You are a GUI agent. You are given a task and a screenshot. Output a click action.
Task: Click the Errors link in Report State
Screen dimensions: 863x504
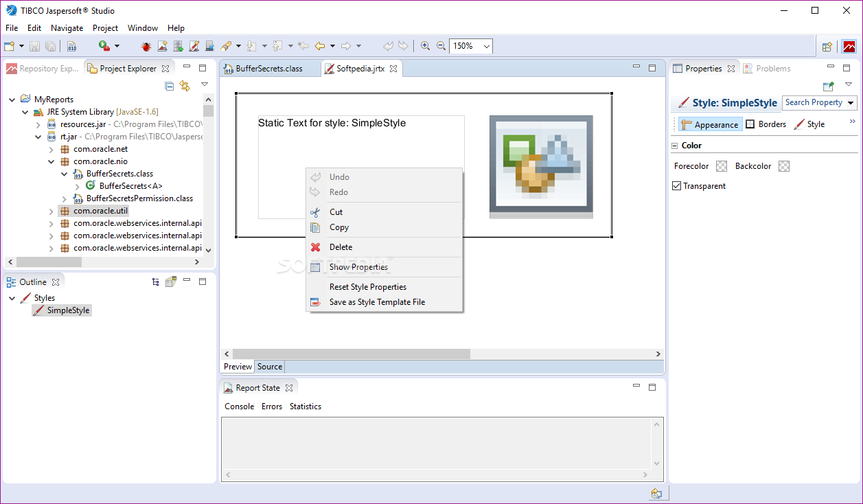coord(272,406)
